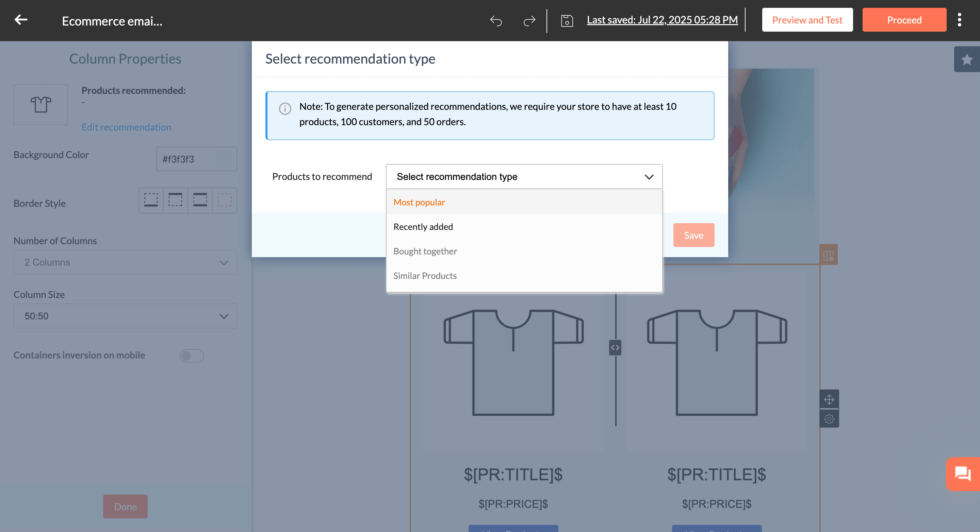
Task: Click the Preview and Test button
Action: click(807, 20)
